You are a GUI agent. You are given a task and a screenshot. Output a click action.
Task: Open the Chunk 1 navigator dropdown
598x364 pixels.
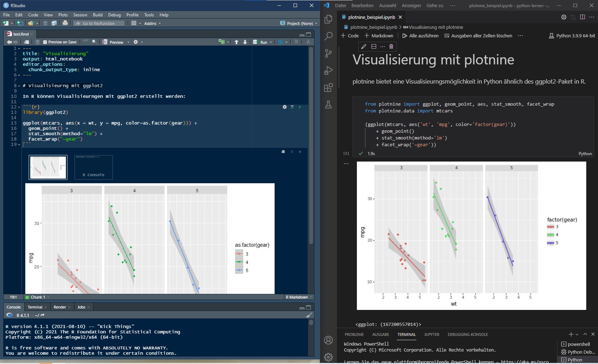click(x=37, y=297)
